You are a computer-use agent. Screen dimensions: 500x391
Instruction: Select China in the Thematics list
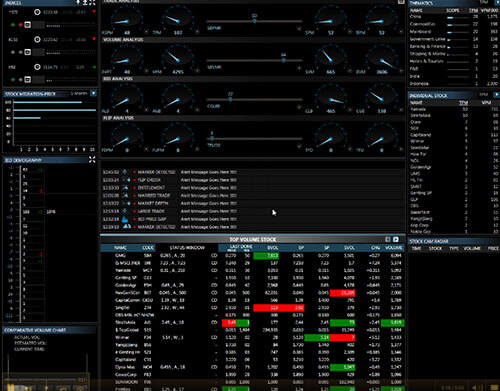pos(454,16)
